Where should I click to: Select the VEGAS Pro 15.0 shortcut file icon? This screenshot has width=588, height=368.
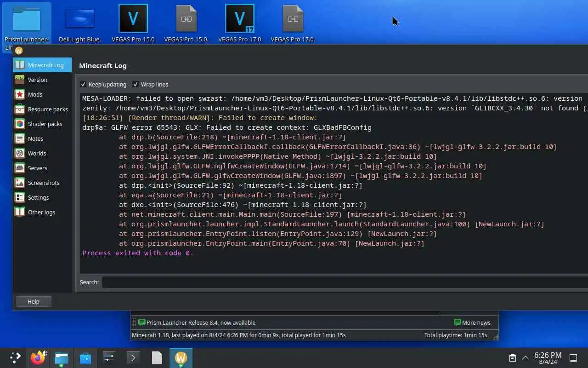[x=187, y=24]
